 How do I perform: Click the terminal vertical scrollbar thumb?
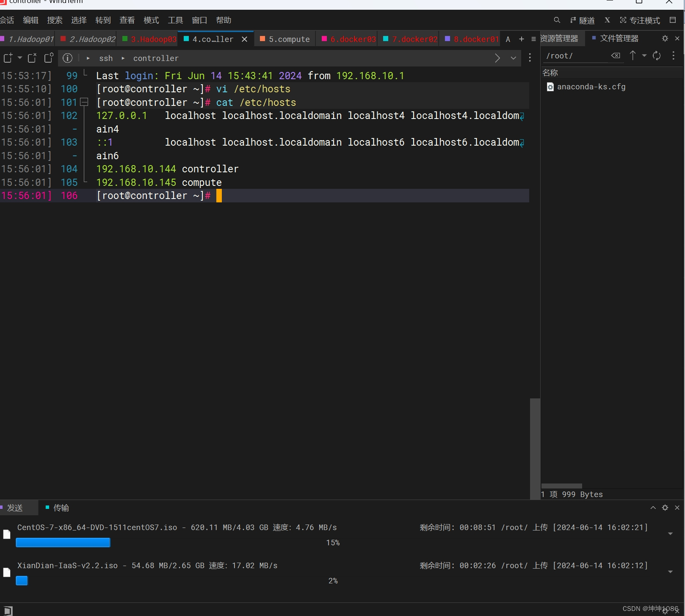click(x=535, y=449)
